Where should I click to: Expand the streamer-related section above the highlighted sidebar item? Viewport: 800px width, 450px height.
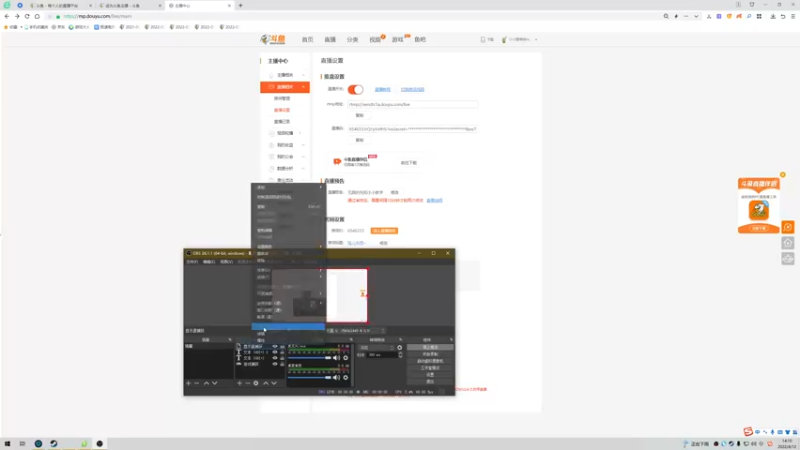[285, 75]
